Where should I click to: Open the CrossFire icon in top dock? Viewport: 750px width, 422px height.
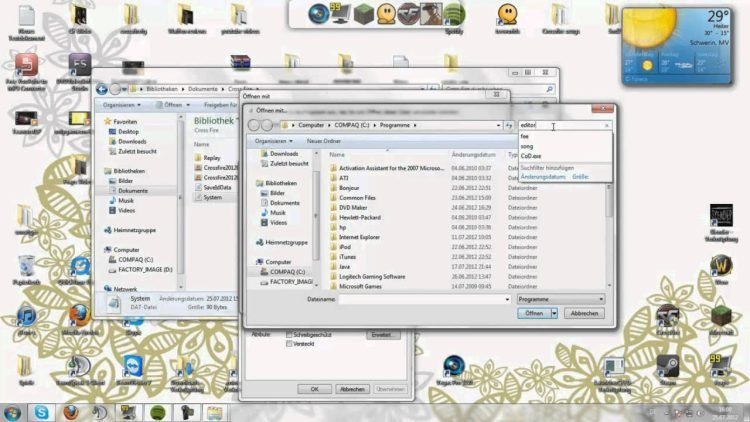point(408,14)
